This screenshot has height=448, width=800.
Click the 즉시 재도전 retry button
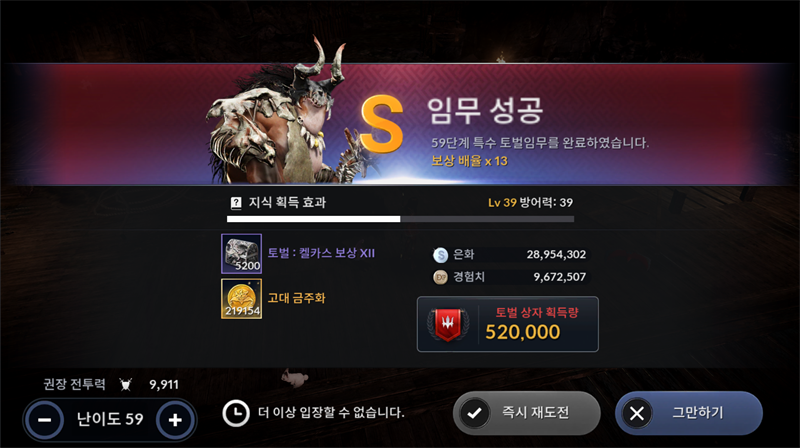[x=527, y=413]
